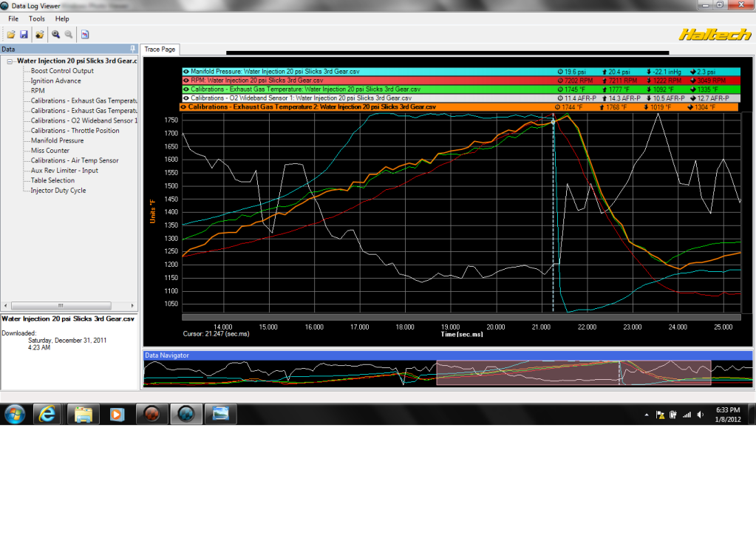Click the highlighted region in Data Navigator
The height and width of the screenshot is (538, 756).
[573, 372]
